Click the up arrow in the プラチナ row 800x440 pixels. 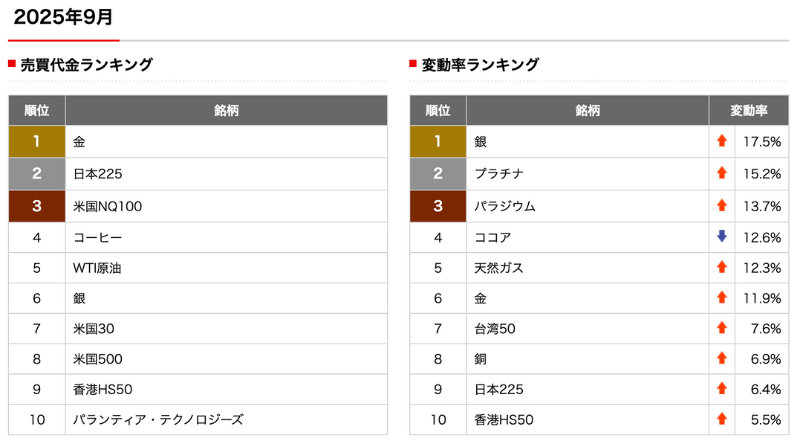click(722, 173)
